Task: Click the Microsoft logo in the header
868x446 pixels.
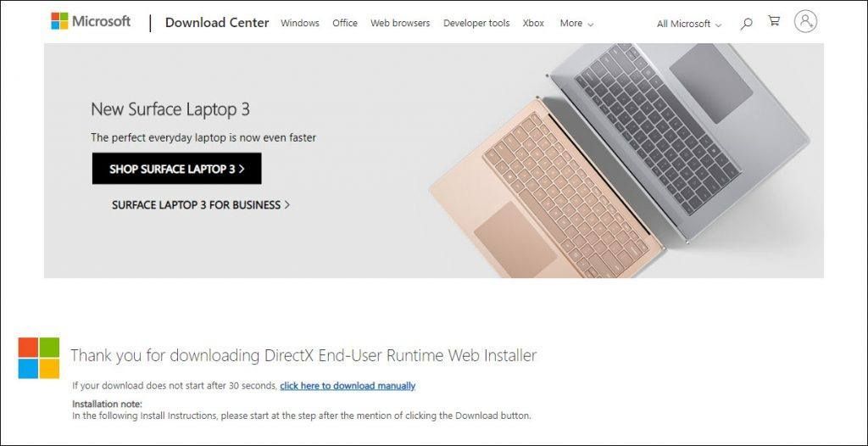Action: click(91, 21)
